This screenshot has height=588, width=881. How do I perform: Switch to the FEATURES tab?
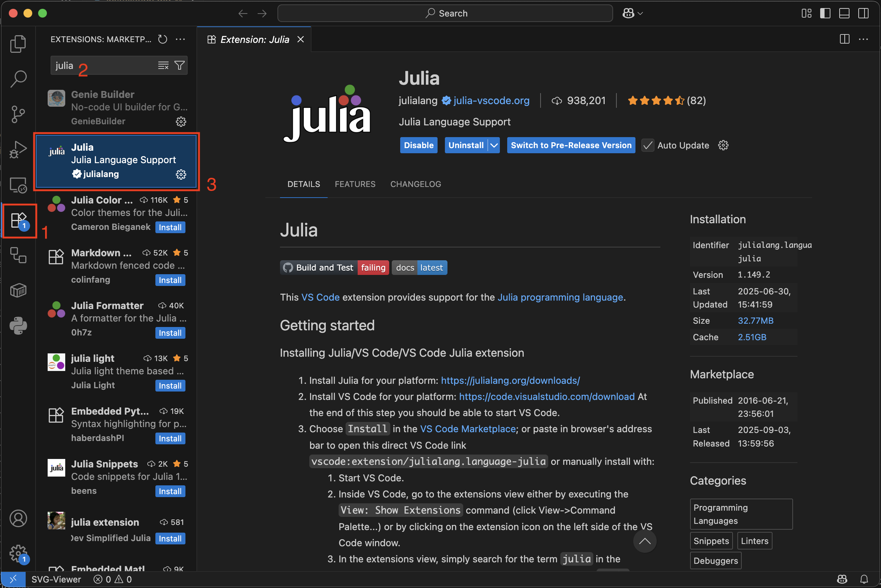pos(355,184)
